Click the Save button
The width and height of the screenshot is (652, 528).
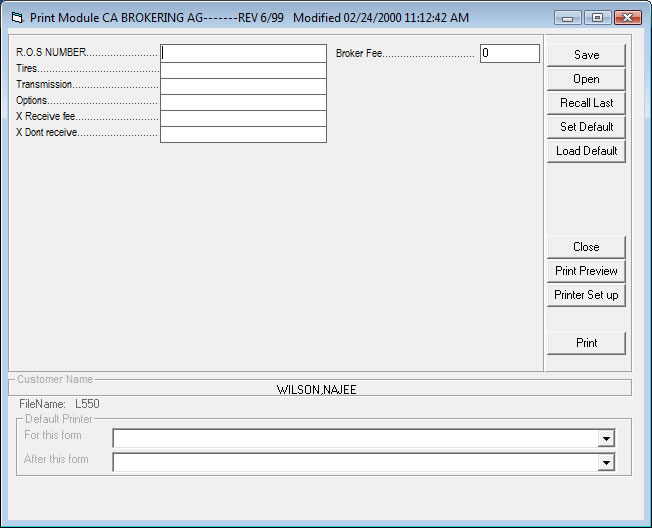tap(586, 55)
